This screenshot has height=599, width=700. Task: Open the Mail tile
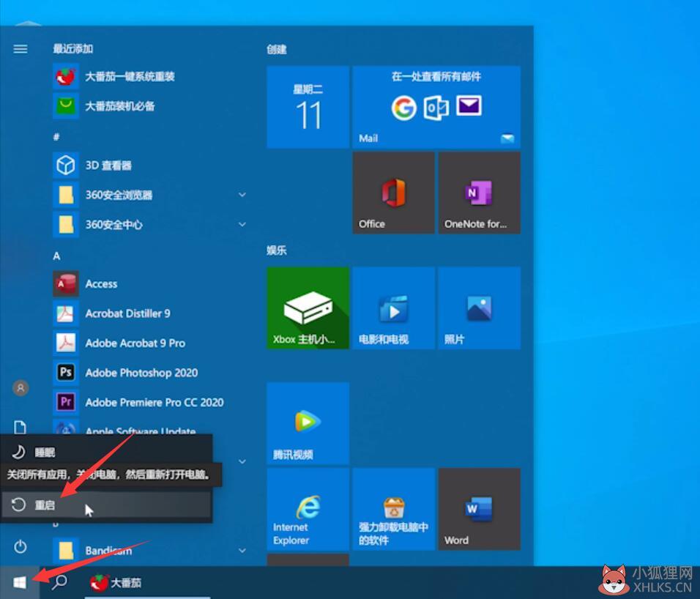436,107
